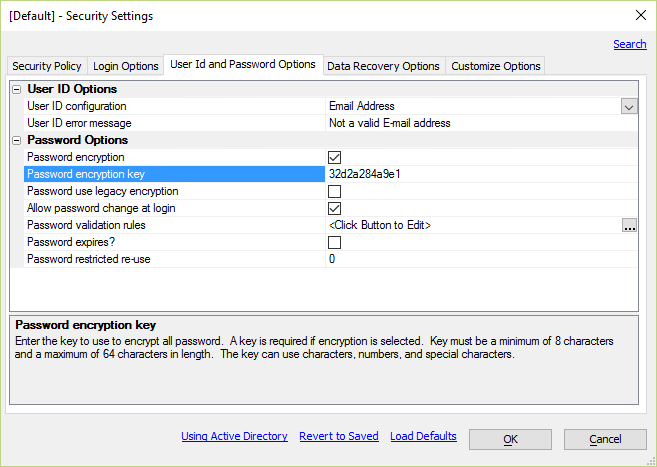This screenshot has width=657, height=467.
Task: Collapse the Password Options section
Action: pyautogui.click(x=17, y=140)
